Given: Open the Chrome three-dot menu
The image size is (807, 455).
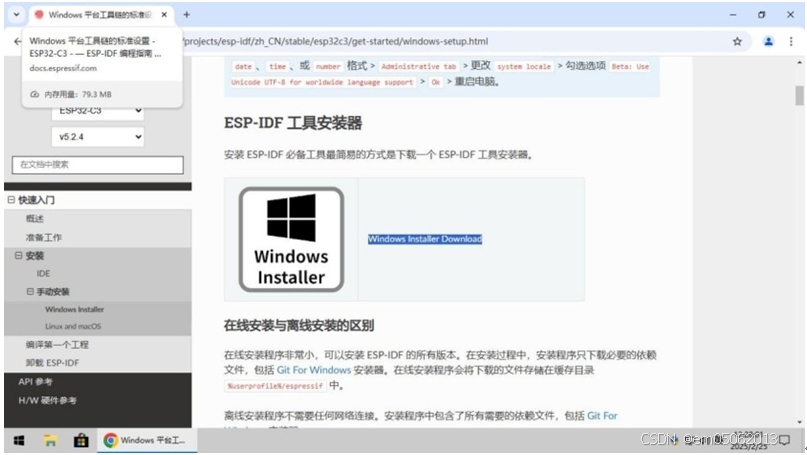Looking at the screenshot, I should (791, 41).
